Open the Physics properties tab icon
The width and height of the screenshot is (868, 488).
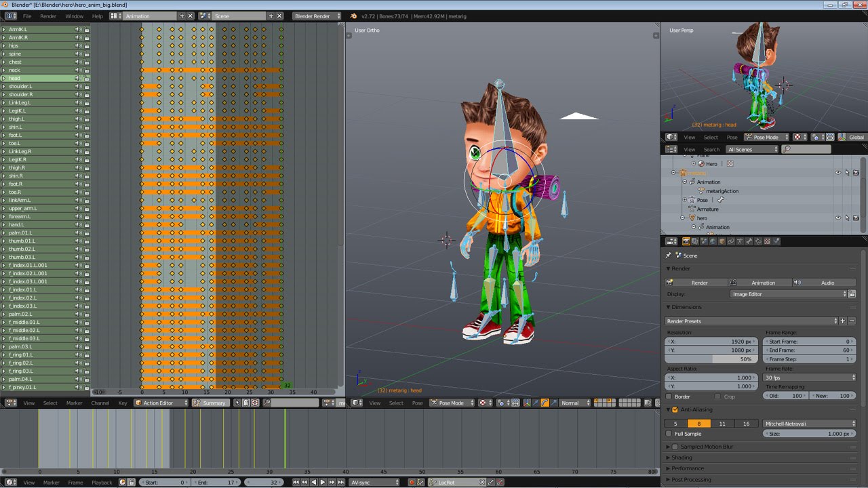[x=776, y=241]
